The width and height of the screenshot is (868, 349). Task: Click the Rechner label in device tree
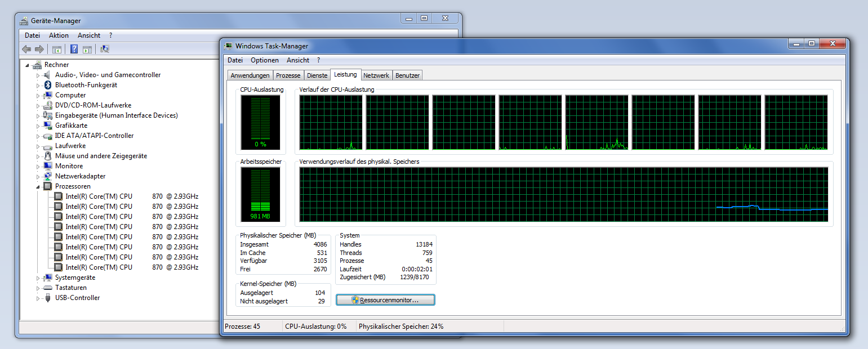tap(57, 65)
